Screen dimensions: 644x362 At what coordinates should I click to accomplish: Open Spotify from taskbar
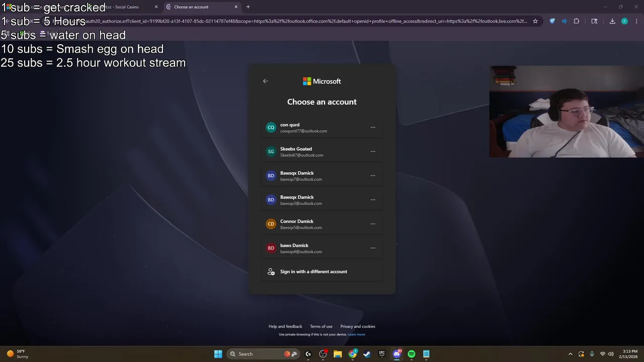click(412, 354)
